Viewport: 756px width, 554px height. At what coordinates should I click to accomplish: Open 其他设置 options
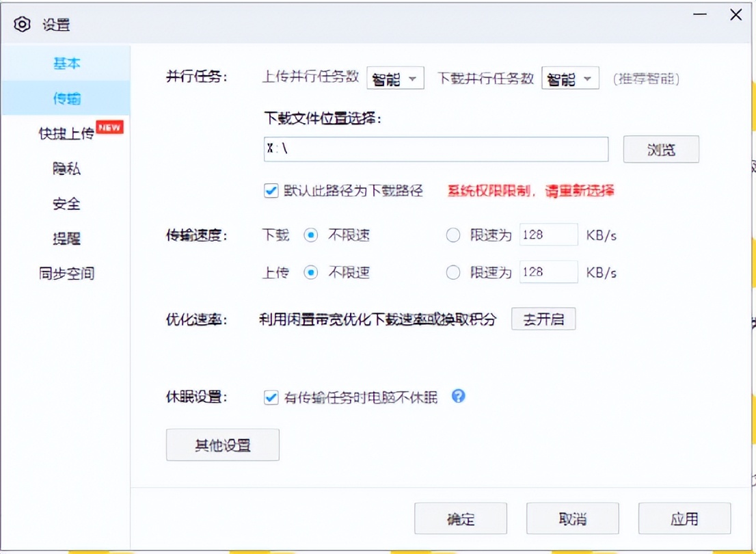pyautogui.click(x=222, y=445)
